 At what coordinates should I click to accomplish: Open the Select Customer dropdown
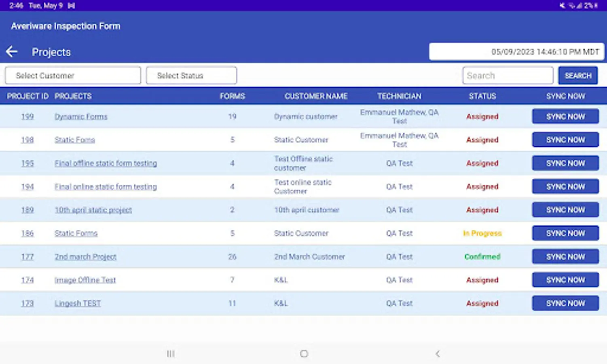(x=73, y=76)
